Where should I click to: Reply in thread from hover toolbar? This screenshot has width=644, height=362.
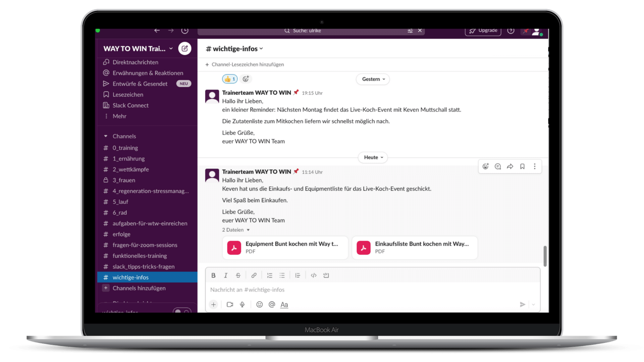coord(498,167)
